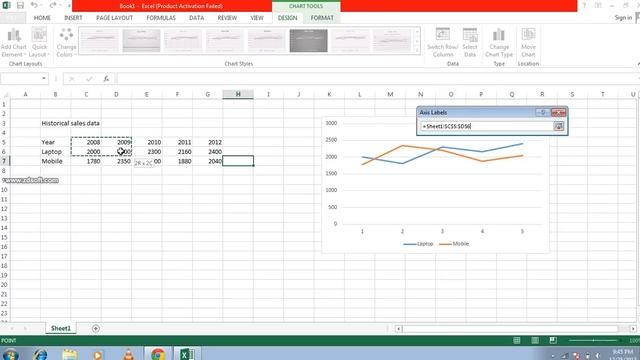Switch to the FORMAT chart tools tab
Viewport: 640px width, 360px height.
coord(322,18)
